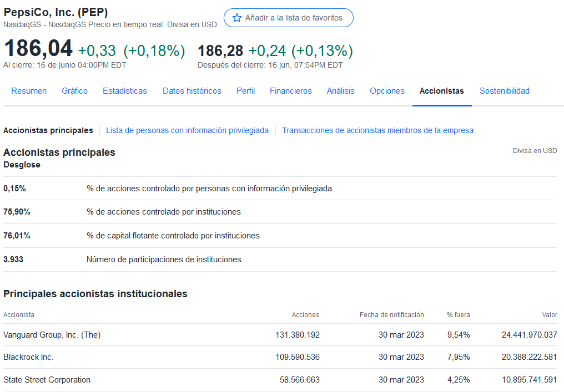Click the 'Divisa en USD' label
564x392 pixels.
point(535,151)
